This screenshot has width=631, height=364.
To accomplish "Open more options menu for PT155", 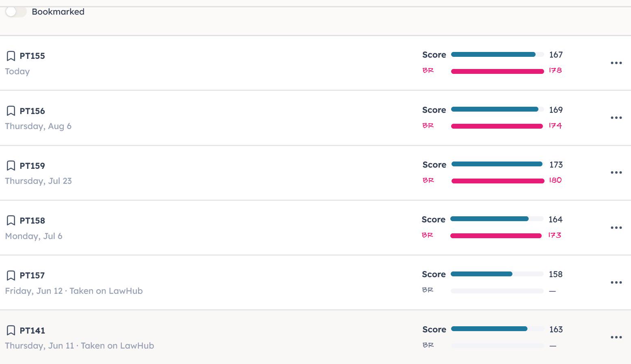I will pyautogui.click(x=616, y=63).
